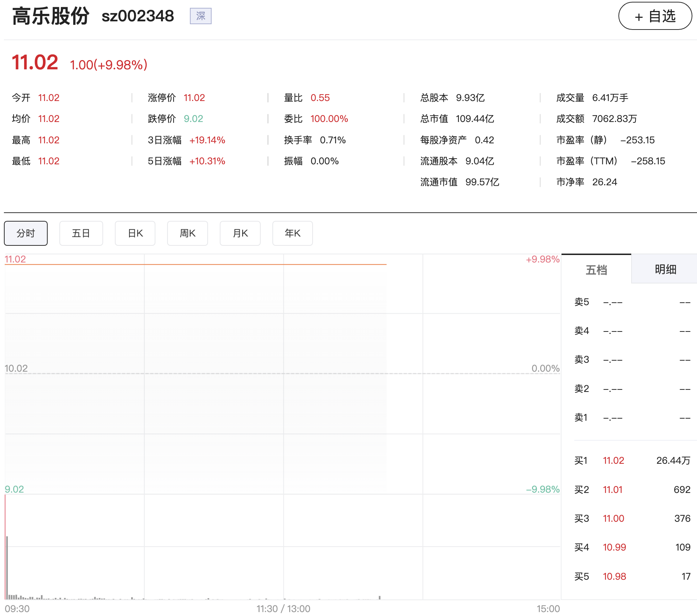Viewport: 697px width, 616px height.
Task: Click the 买4 bid volume 109
Action: click(x=683, y=547)
